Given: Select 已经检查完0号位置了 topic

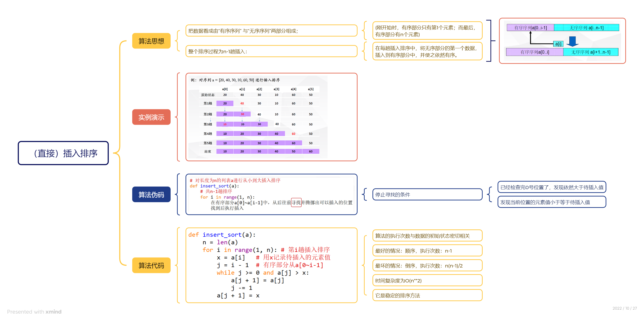Looking at the screenshot, I should coord(552,187).
